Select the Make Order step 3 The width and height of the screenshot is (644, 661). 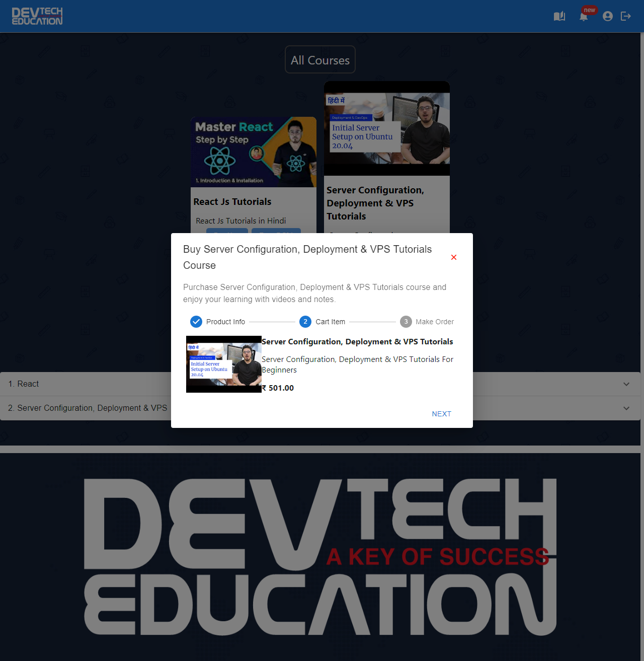pyautogui.click(x=427, y=322)
